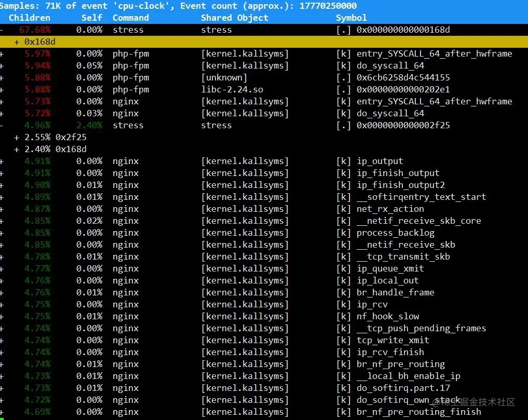Select symbol 0x00000000000202e1

[403, 90]
